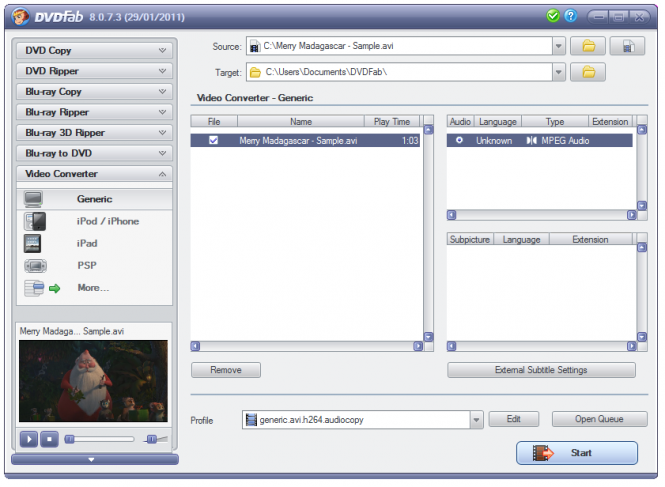Screen dimensions: 665x487
Task: Expand the Blu-ray Copy section
Action: pyautogui.click(x=94, y=92)
